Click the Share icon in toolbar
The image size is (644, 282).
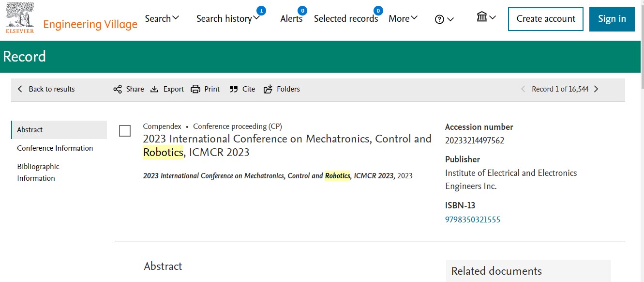pos(118,89)
